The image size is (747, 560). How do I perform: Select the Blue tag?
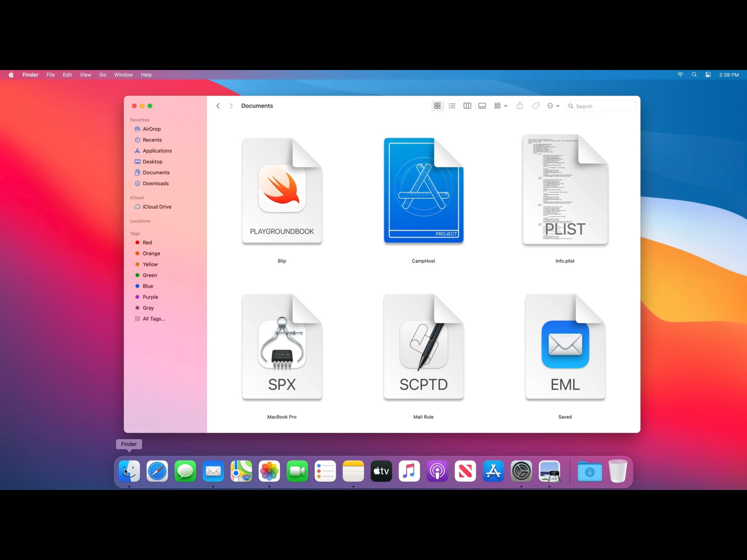pyautogui.click(x=144, y=286)
